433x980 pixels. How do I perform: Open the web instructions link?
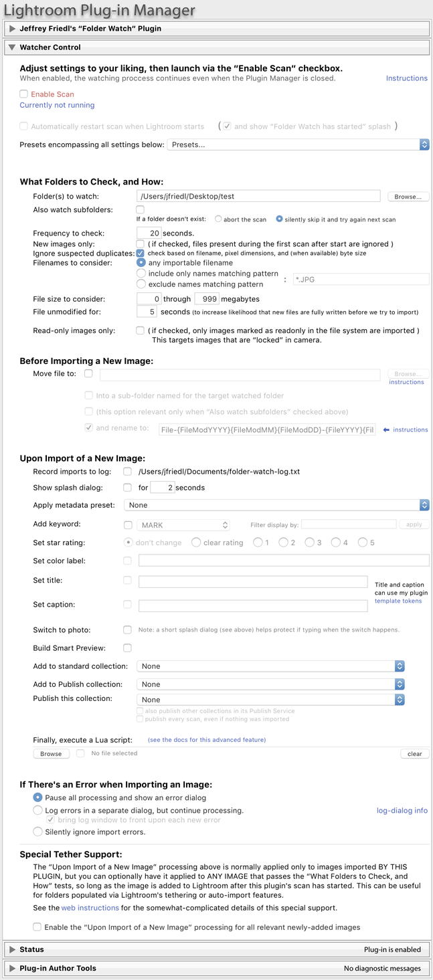coord(90,908)
